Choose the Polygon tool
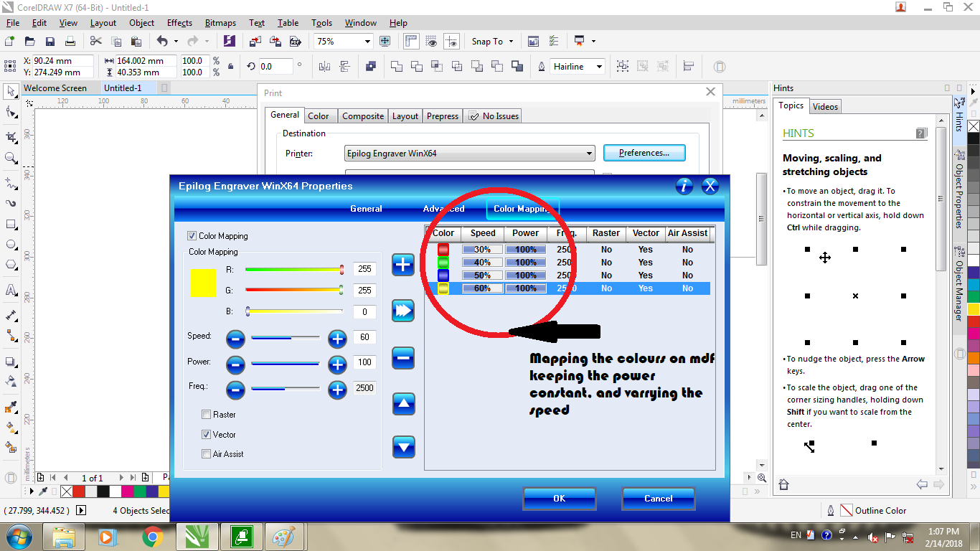Viewport: 980px width, 551px height. (x=11, y=265)
